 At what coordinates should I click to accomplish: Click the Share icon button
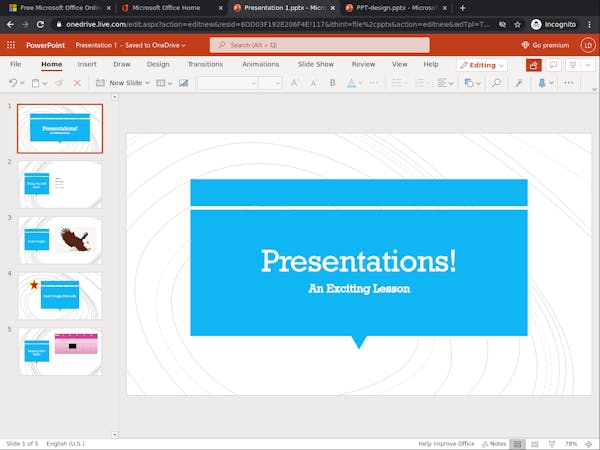pyautogui.click(x=533, y=65)
